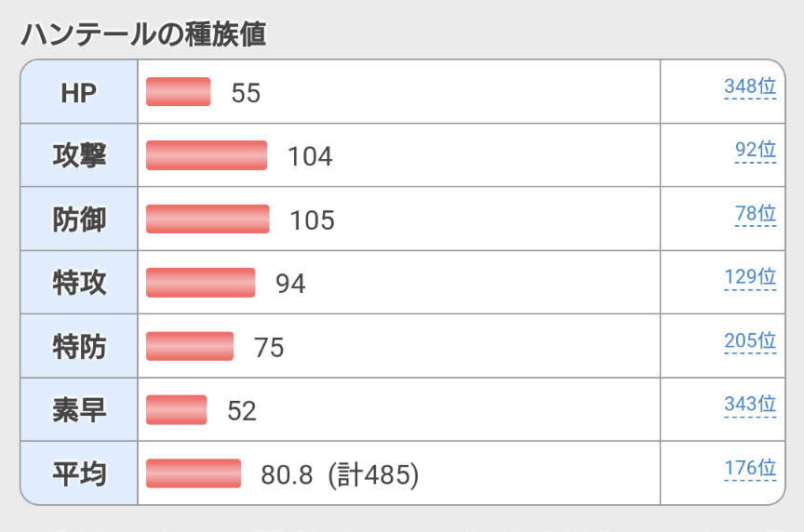Viewport: 804px width, 532px height.
Task: Select the 特防 row header cell
Action: click(79, 346)
